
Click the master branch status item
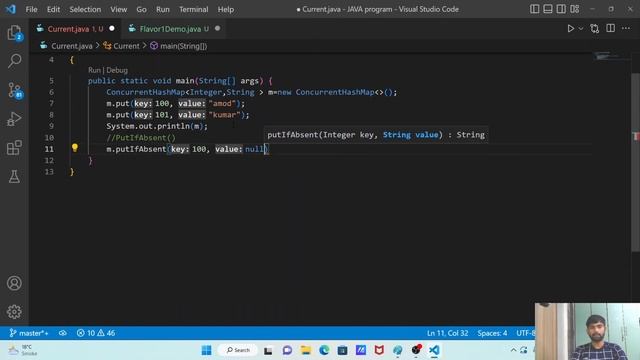(29, 333)
